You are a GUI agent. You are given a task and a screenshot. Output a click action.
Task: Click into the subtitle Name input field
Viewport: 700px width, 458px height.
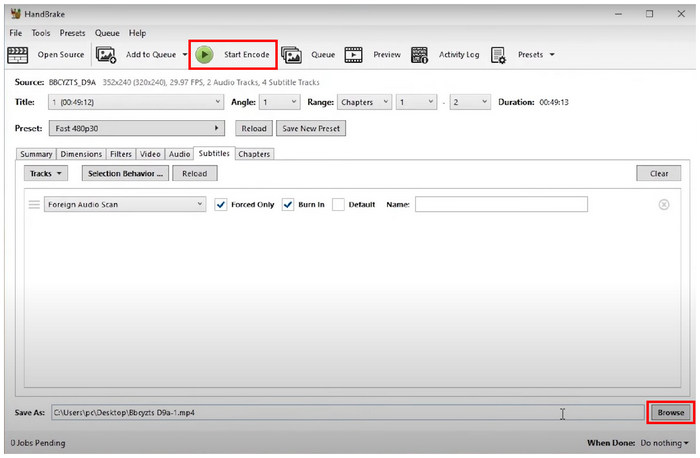pyautogui.click(x=501, y=204)
